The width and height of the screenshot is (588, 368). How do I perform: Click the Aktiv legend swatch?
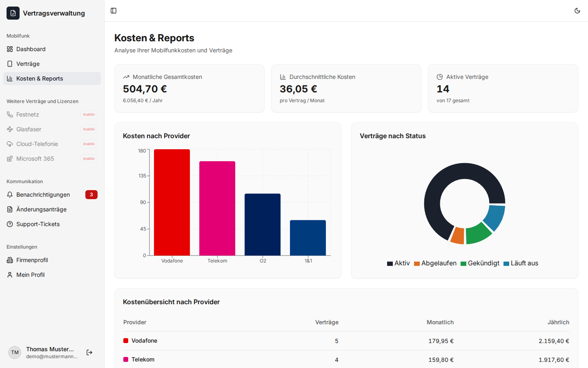point(390,264)
